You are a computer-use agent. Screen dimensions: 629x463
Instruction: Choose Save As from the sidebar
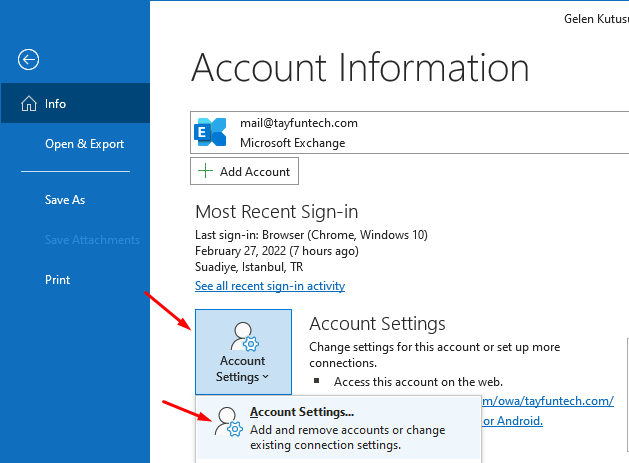65,200
